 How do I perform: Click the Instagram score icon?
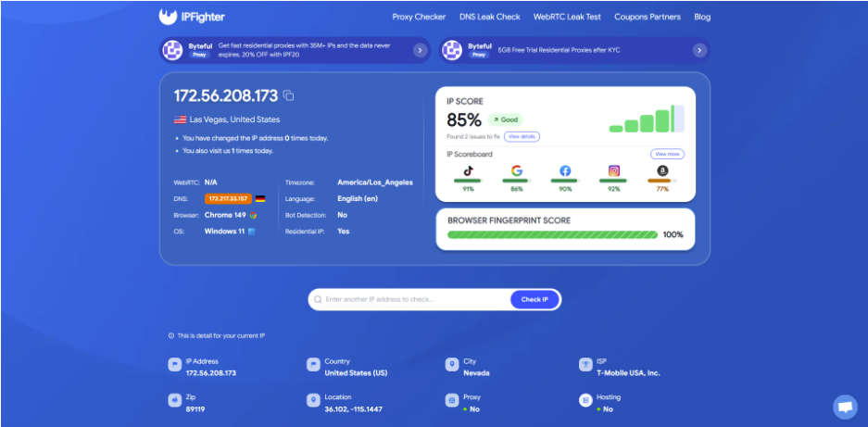tap(614, 170)
